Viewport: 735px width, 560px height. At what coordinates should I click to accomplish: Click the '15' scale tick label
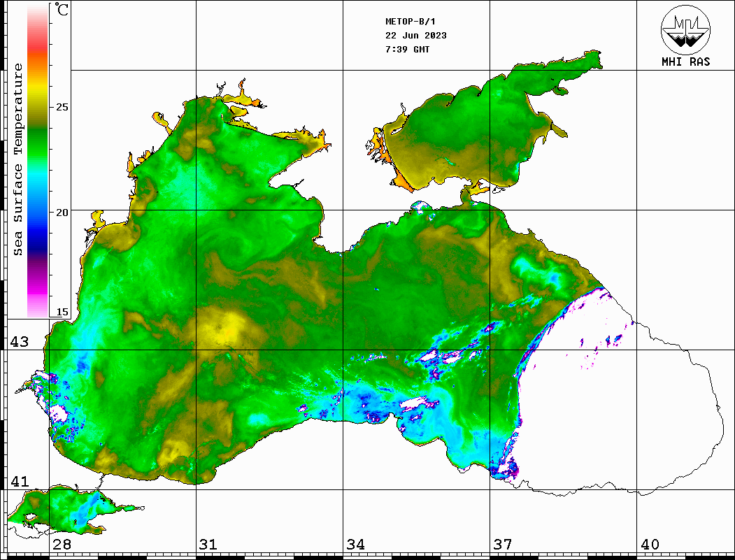tap(62, 312)
